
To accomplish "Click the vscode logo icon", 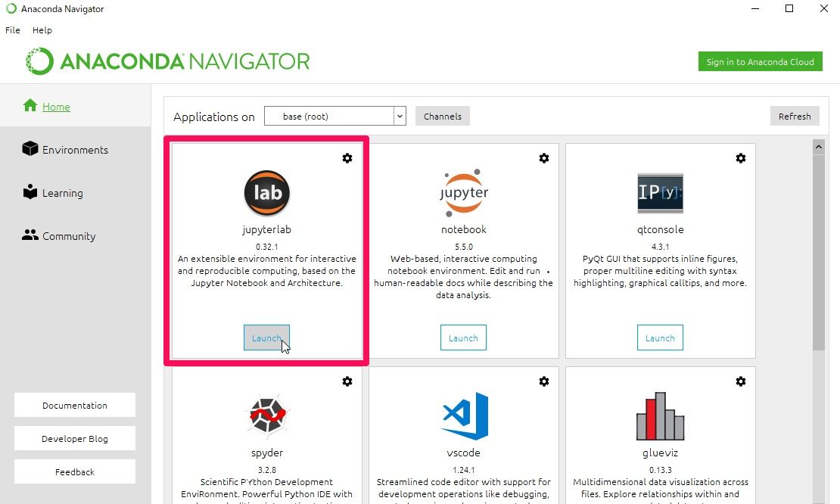I will [x=464, y=416].
